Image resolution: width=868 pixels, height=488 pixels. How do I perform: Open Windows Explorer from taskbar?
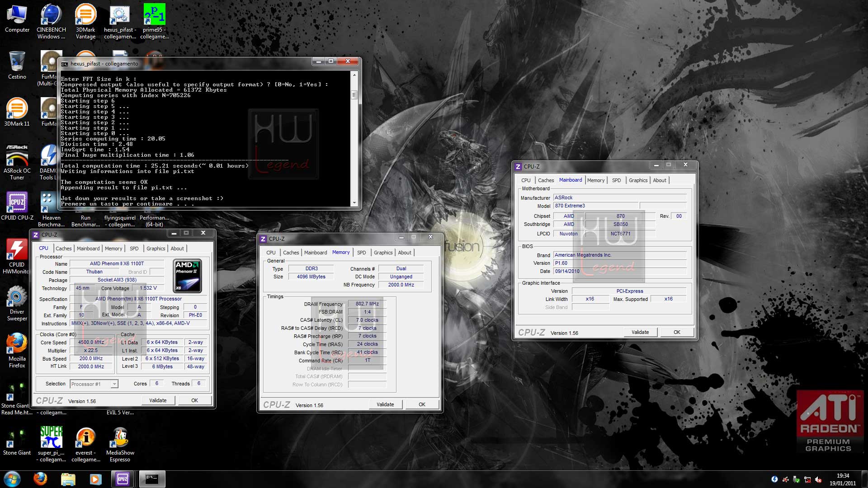[x=68, y=479]
